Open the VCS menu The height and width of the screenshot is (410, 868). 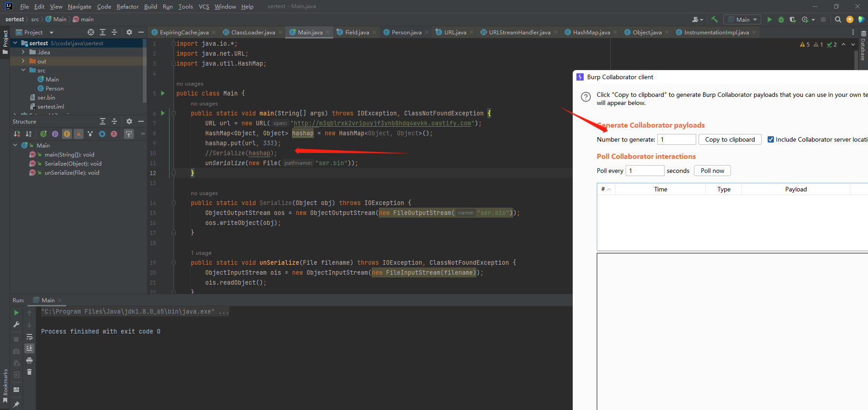pyautogui.click(x=204, y=6)
